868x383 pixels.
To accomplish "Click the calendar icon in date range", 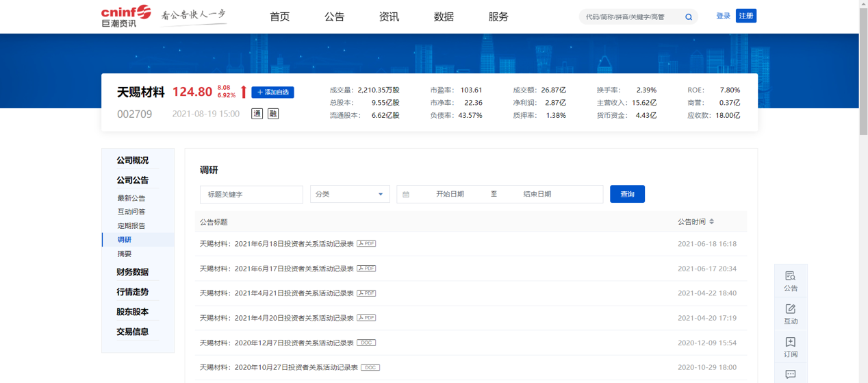I will point(406,195).
